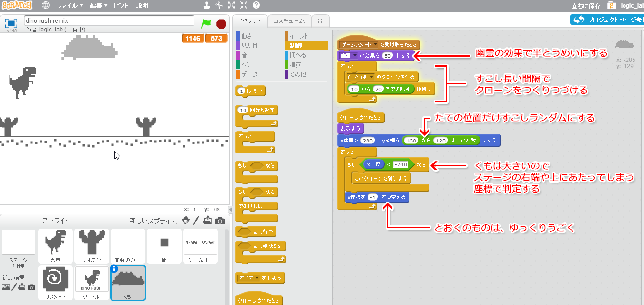644x305 pixels.
Task: Open ゲームスタート message dropdown in hat block
Action: 359,44
